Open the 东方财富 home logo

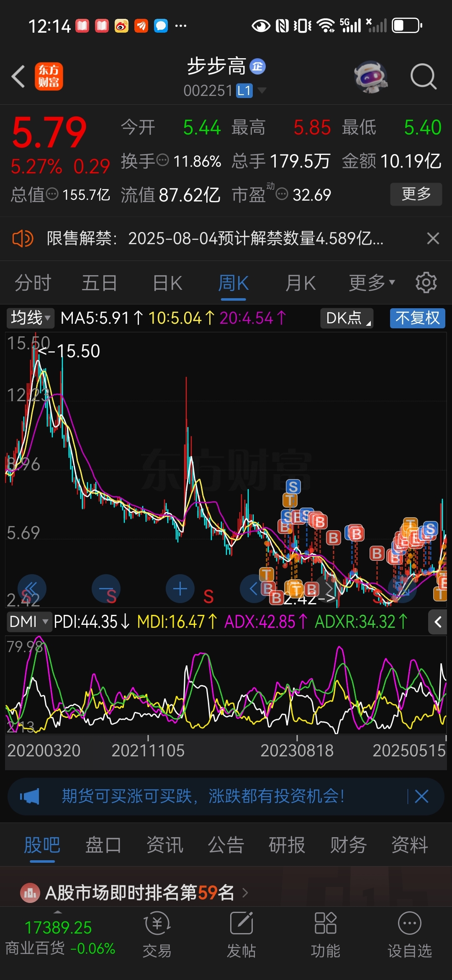pos(49,76)
